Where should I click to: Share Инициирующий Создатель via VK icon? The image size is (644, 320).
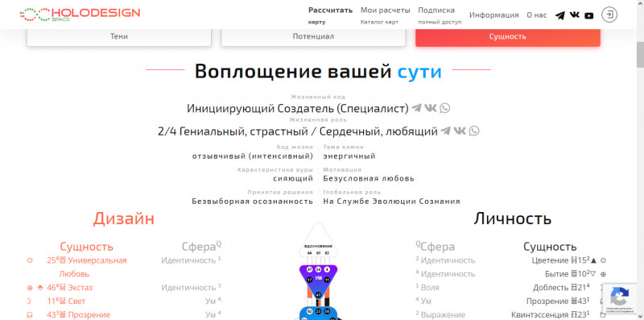431,108
